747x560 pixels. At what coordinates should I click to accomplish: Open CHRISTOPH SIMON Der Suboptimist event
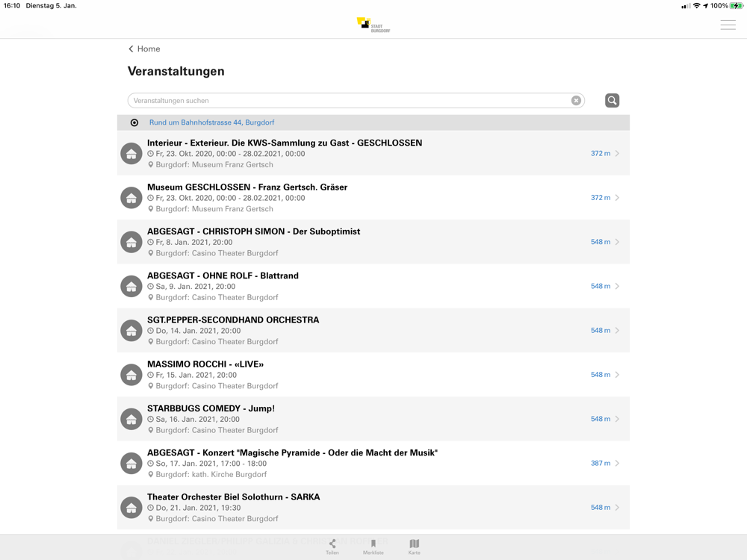(373, 242)
